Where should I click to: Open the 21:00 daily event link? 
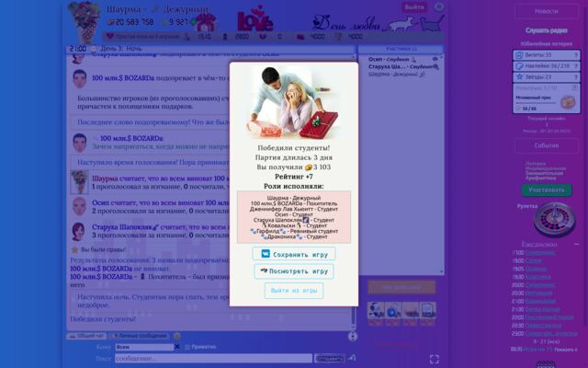tap(541, 301)
